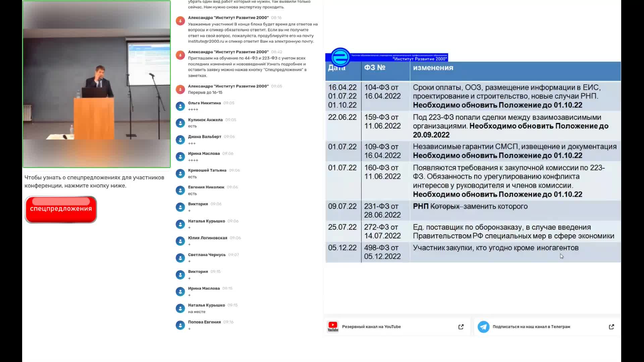Click the YouTube logo icon
Image resolution: width=644 pixels, height=362 pixels.
coord(333,327)
